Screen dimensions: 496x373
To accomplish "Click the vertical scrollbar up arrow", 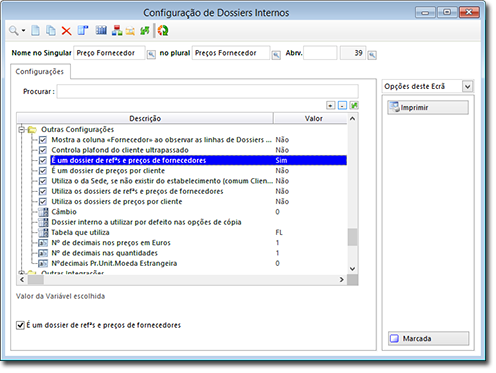I will [352, 118].
